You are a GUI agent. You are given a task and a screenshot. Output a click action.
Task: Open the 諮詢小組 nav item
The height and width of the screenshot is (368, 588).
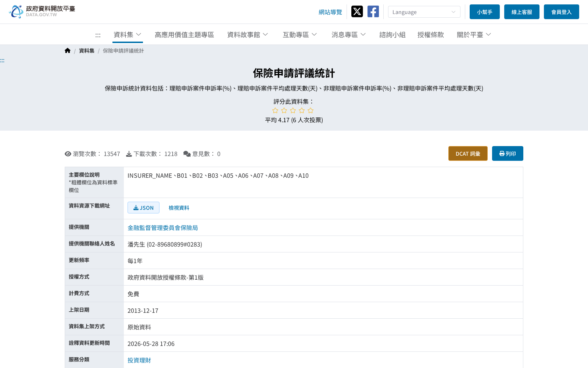coord(392,35)
